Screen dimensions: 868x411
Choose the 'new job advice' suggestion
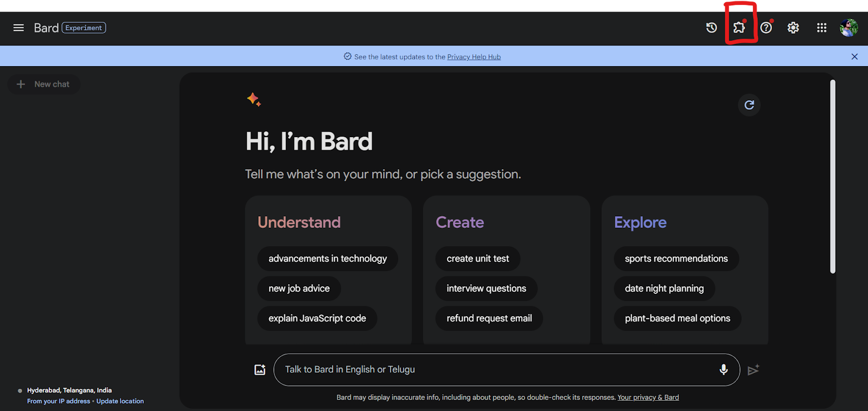[299, 288]
